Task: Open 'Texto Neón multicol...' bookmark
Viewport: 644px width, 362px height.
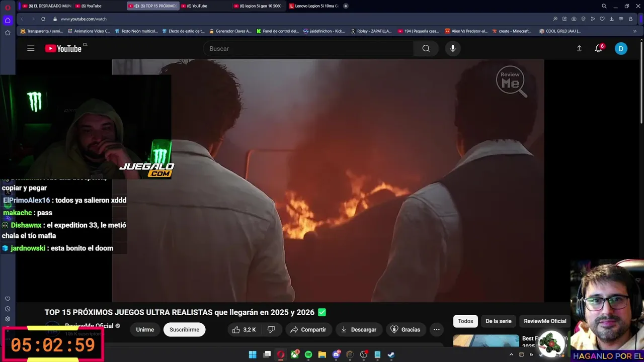Action: coord(136,31)
